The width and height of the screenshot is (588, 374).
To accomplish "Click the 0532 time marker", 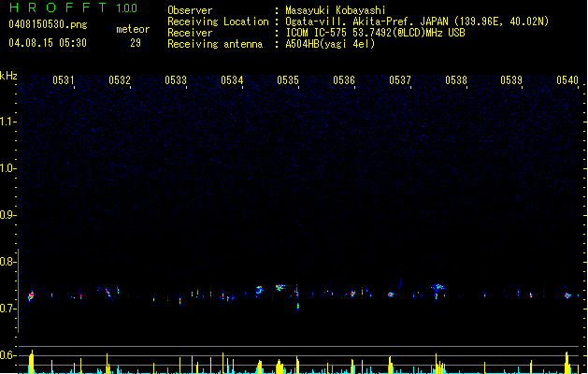I will (x=120, y=80).
